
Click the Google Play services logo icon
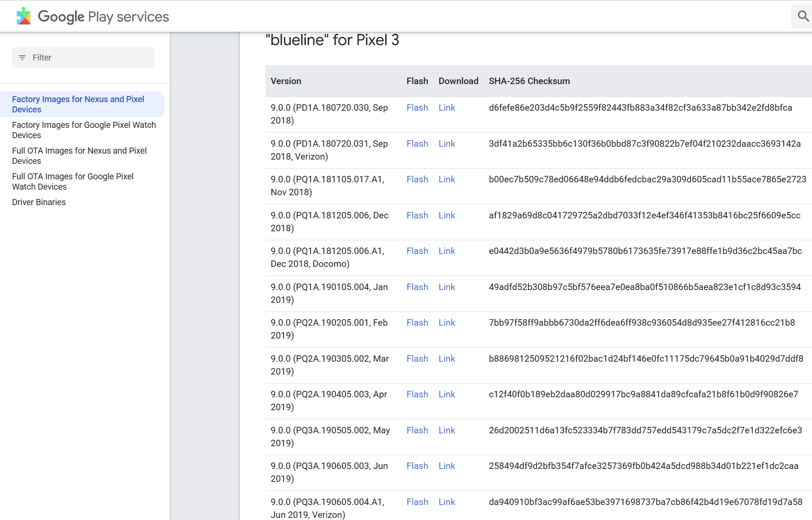[24, 16]
